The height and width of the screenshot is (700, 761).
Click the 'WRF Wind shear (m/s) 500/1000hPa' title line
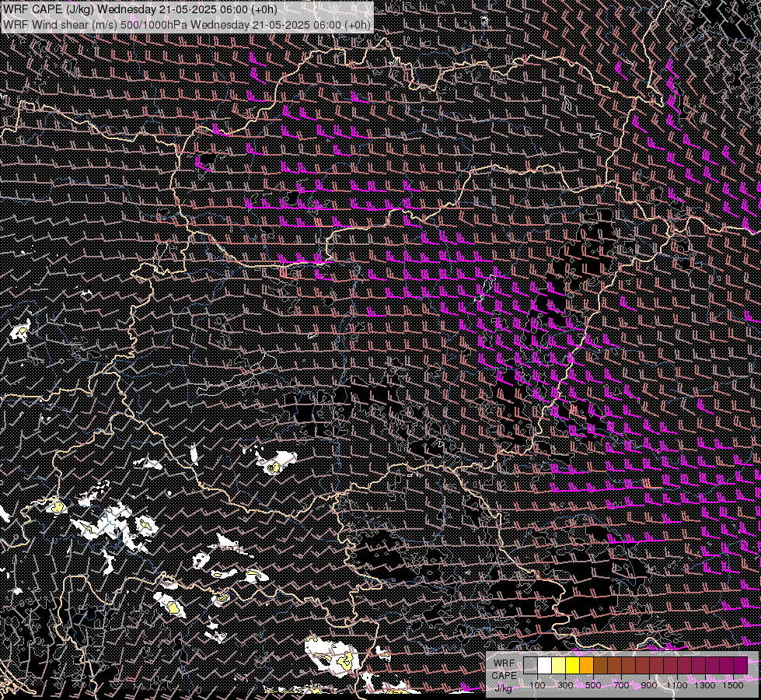coord(187,25)
